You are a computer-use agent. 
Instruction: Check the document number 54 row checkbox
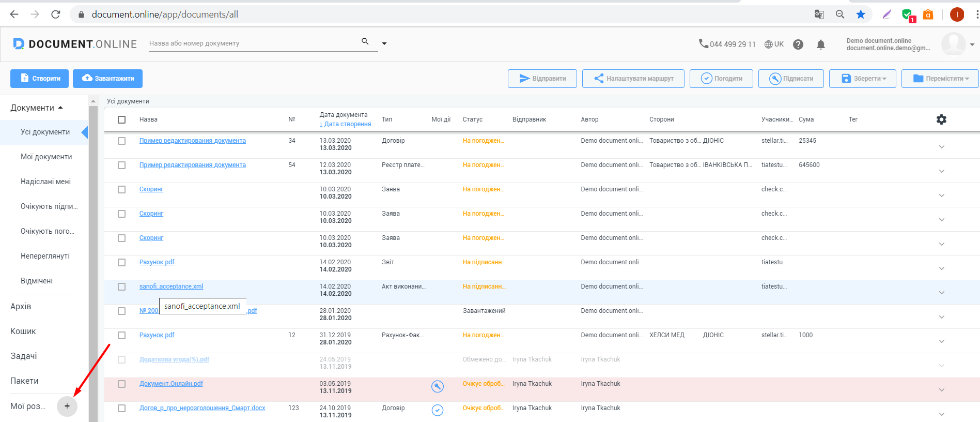121,165
